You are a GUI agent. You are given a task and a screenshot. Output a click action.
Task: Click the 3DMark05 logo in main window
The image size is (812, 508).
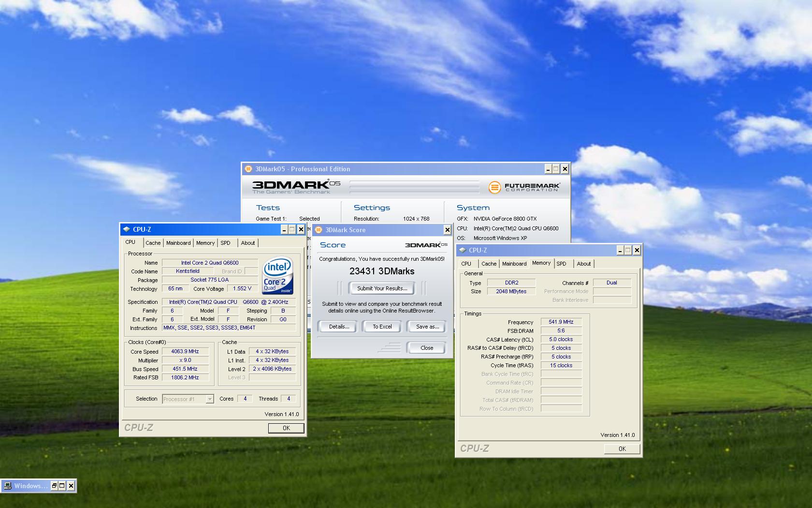tap(296, 187)
